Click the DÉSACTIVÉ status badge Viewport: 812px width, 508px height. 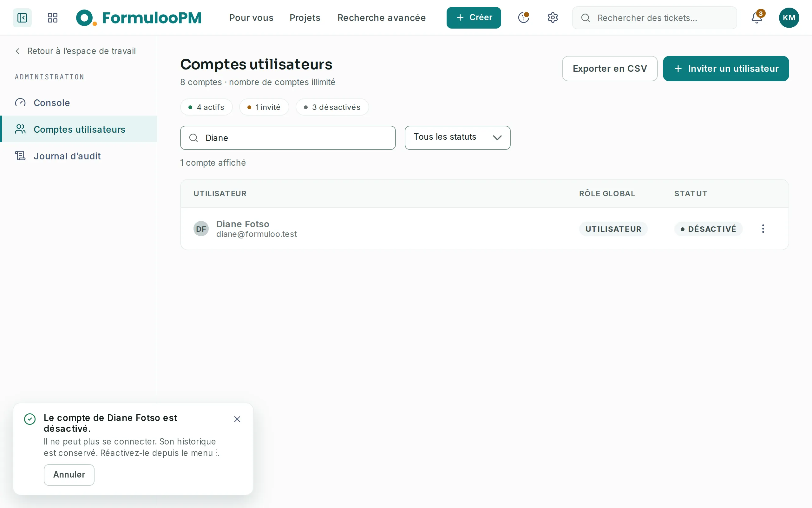(708, 229)
